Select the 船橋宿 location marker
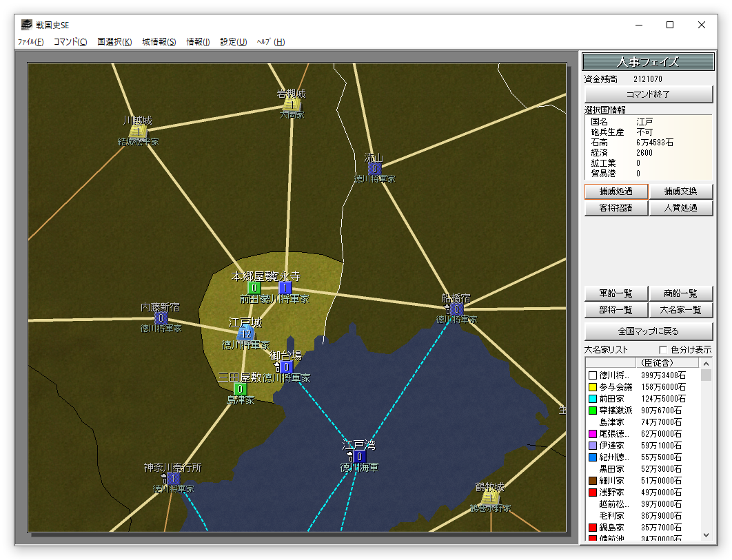The width and height of the screenshot is (732, 560). click(x=456, y=309)
